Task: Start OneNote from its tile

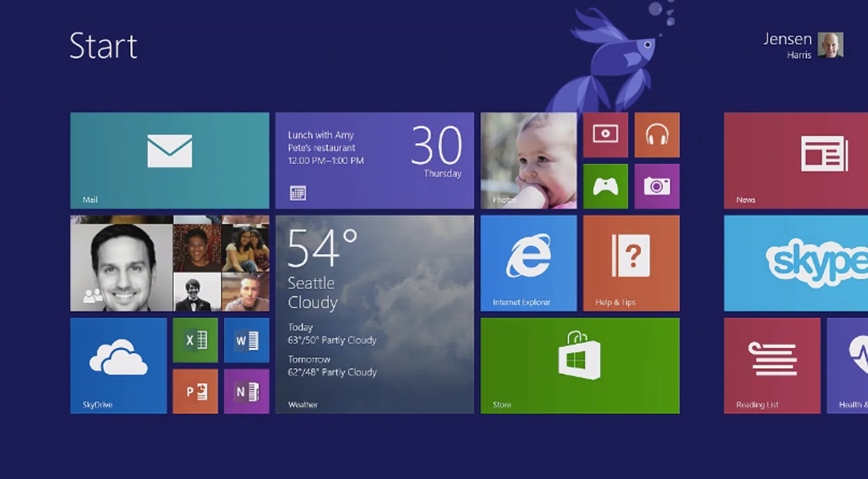Action: pos(247,390)
